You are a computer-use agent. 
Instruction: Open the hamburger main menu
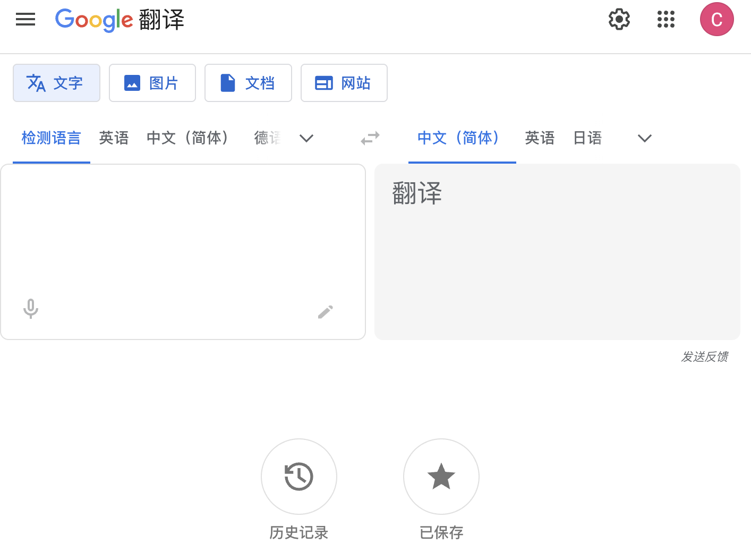[25, 20]
